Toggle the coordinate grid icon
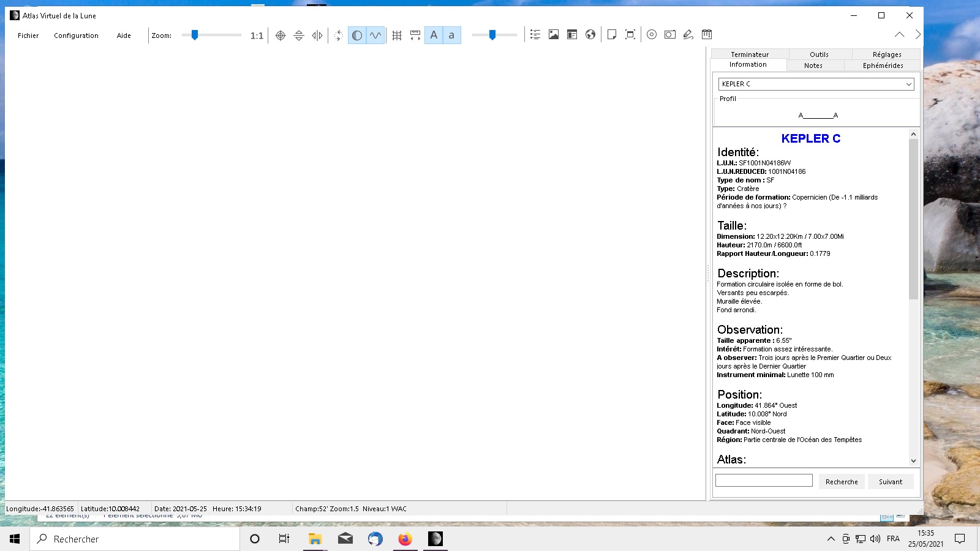 [x=397, y=36]
